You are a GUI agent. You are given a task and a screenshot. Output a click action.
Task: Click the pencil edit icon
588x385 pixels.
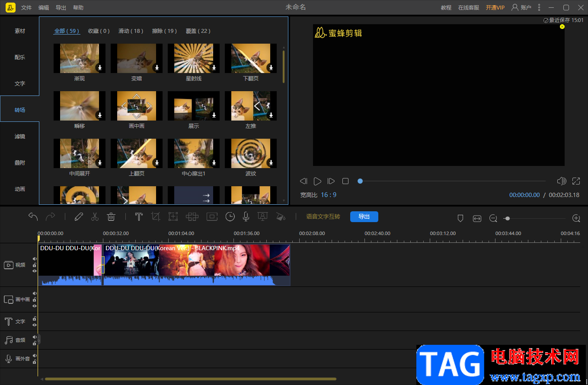click(x=78, y=217)
